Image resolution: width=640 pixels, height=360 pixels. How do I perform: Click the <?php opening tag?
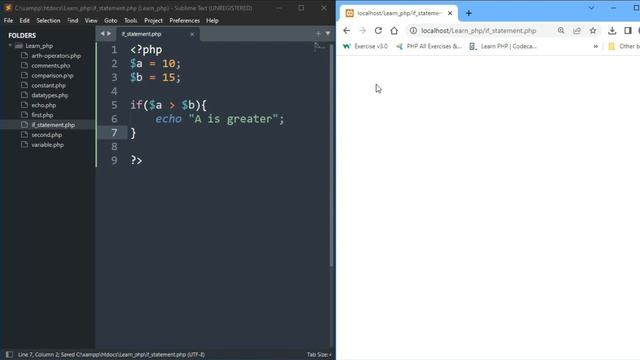pyautogui.click(x=146, y=50)
